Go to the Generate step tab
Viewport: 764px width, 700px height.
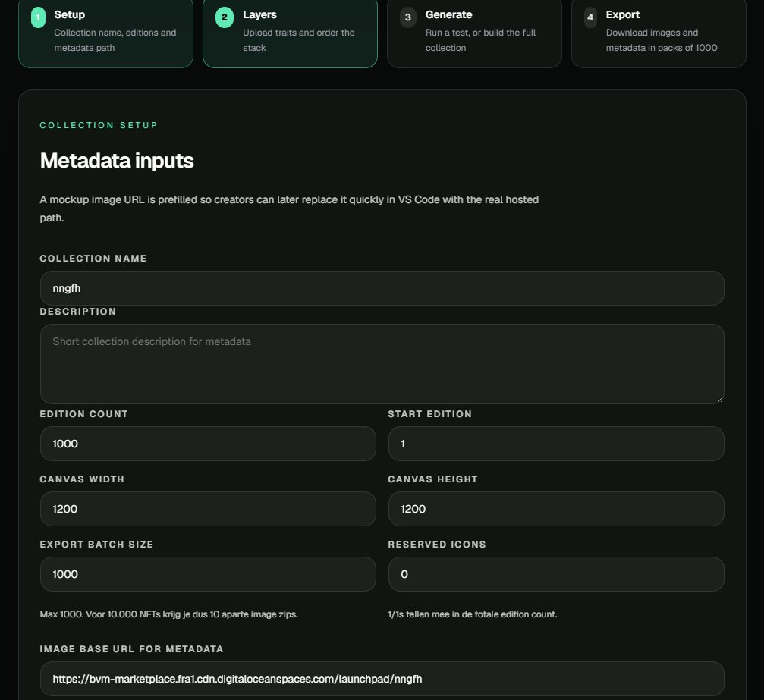pos(474,32)
